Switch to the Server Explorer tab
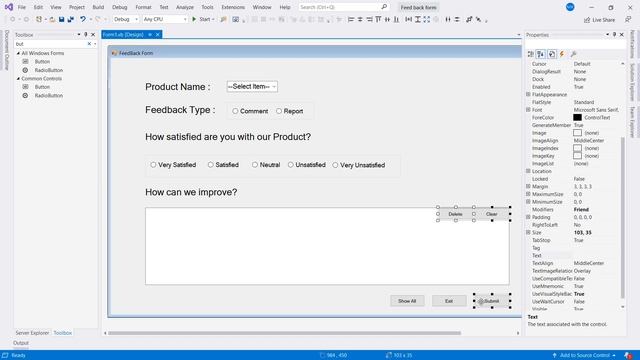 [32, 333]
